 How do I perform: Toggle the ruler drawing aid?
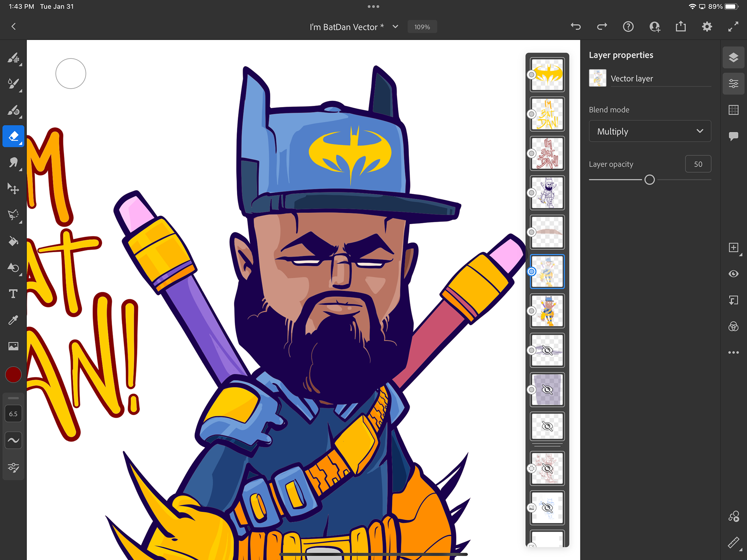pyautogui.click(x=733, y=542)
